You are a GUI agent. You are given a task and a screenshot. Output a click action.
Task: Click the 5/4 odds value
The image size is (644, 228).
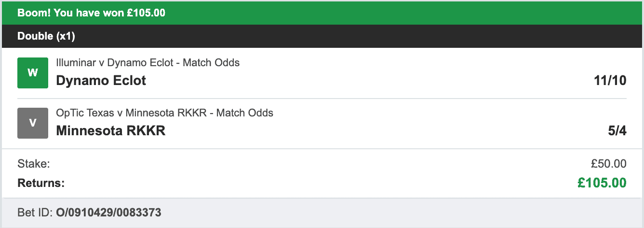tap(617, 131)
